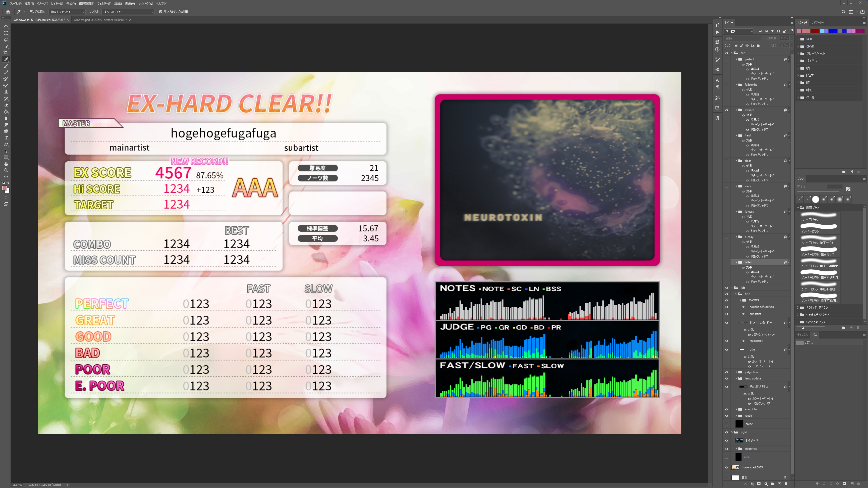Viewport: 868px width, 488px height.
Task: Open the フィルター(T) menu
Action: 104,4
